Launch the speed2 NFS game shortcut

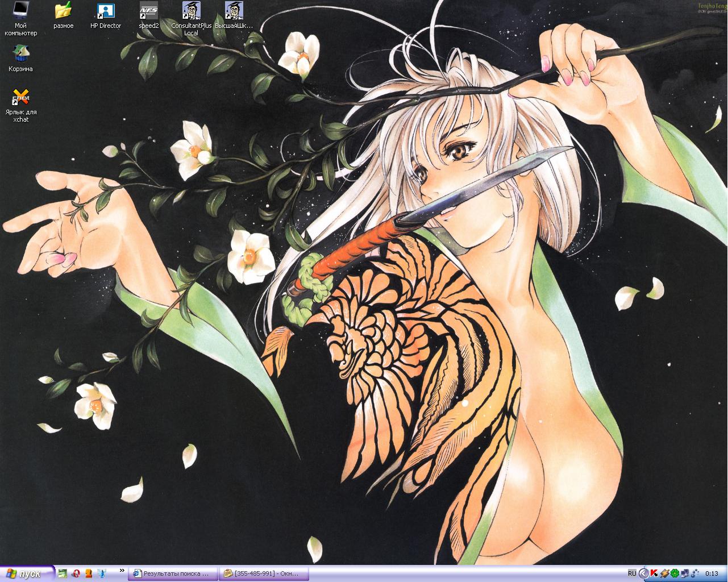[148, 11]
